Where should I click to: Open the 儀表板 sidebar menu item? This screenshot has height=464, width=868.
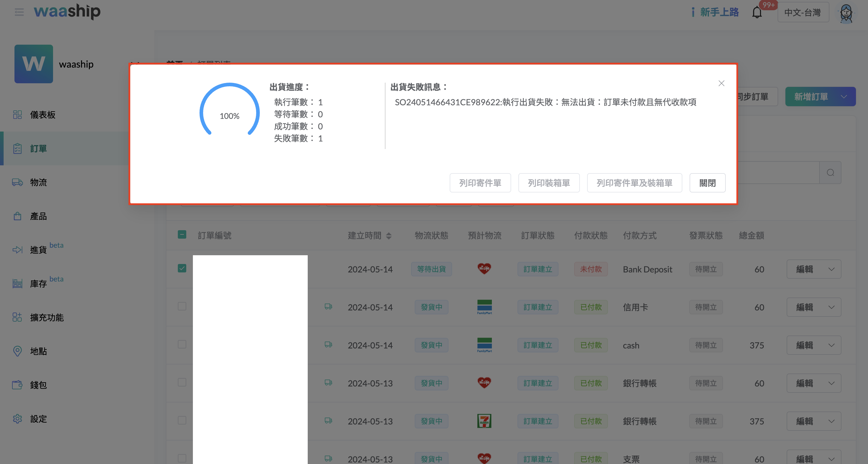tap(42, 115)
